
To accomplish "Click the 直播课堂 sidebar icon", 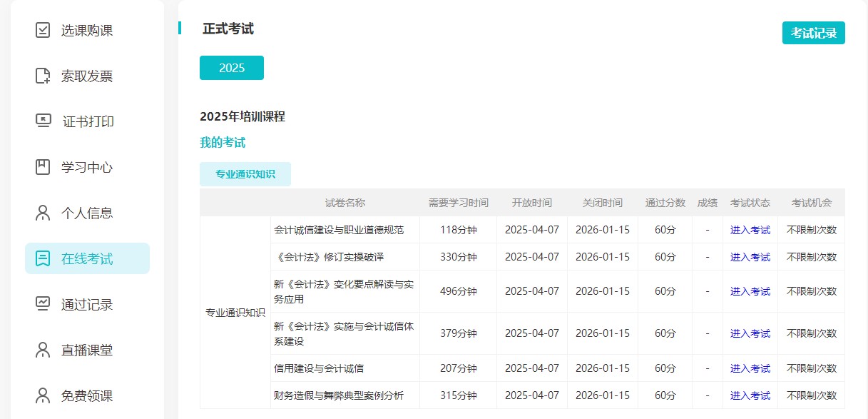I will [x=43, y=349].
